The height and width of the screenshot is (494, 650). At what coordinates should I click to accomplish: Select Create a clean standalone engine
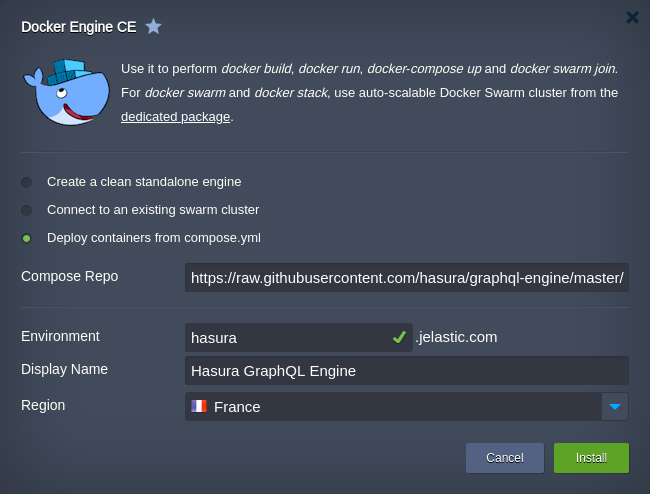click(x=27, y=182)
